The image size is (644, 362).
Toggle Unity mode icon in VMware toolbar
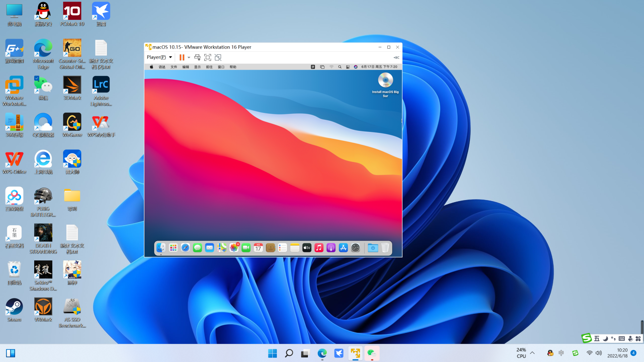tap(218, 57)
